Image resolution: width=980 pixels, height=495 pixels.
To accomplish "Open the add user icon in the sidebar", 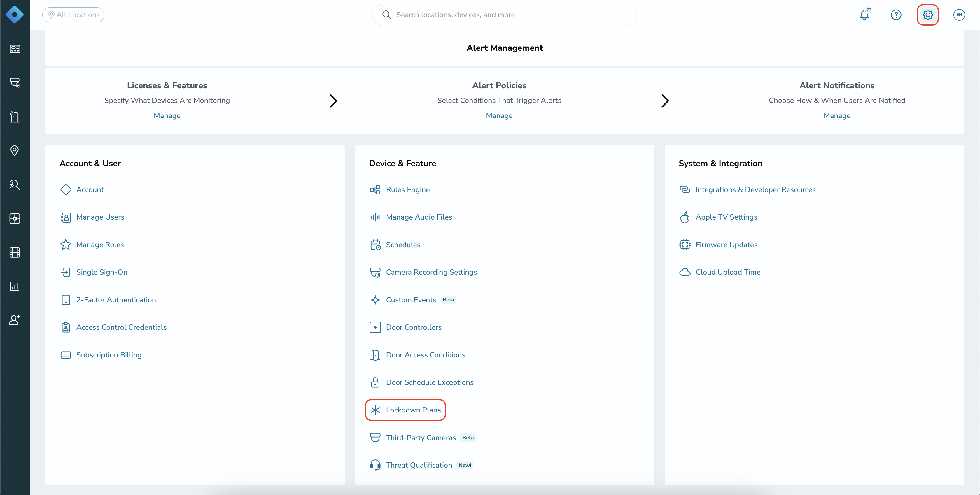I will pos(15,320).
